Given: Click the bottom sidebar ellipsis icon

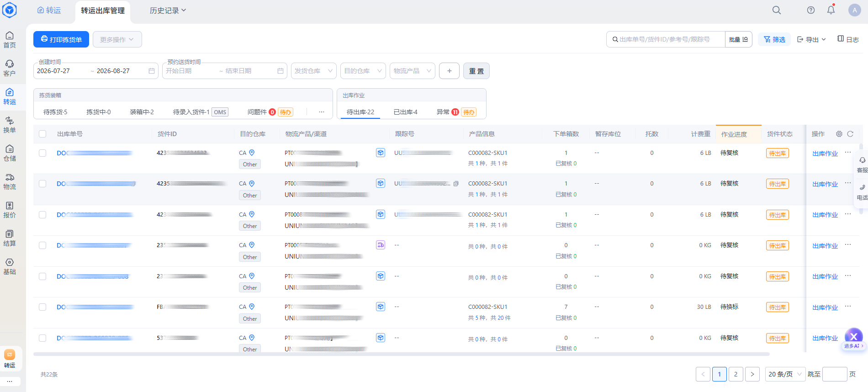Looking at the screenshot, I should (10, 381).
